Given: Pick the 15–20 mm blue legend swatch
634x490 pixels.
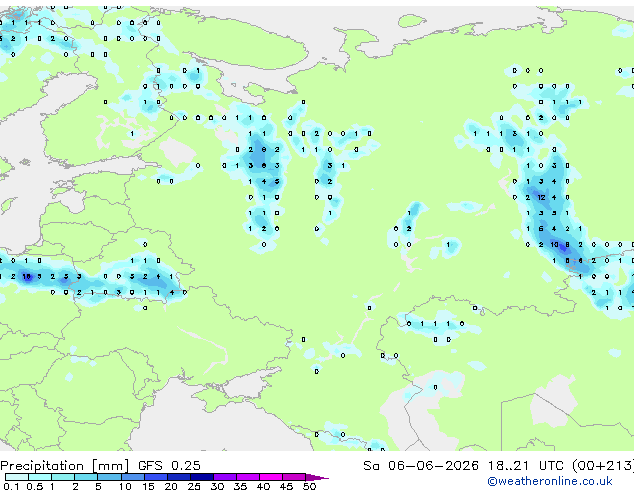Looking at the screenshot, I should click(155, 477).
